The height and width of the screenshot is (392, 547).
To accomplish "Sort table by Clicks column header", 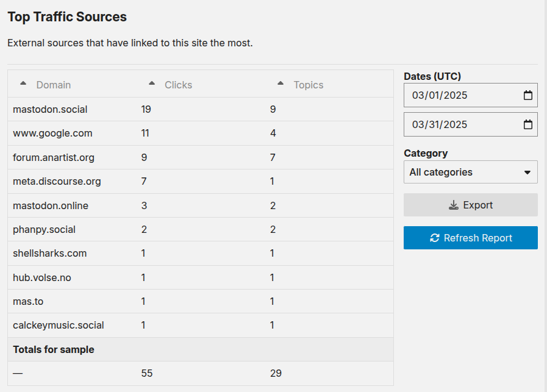I will tap(178, 85).
